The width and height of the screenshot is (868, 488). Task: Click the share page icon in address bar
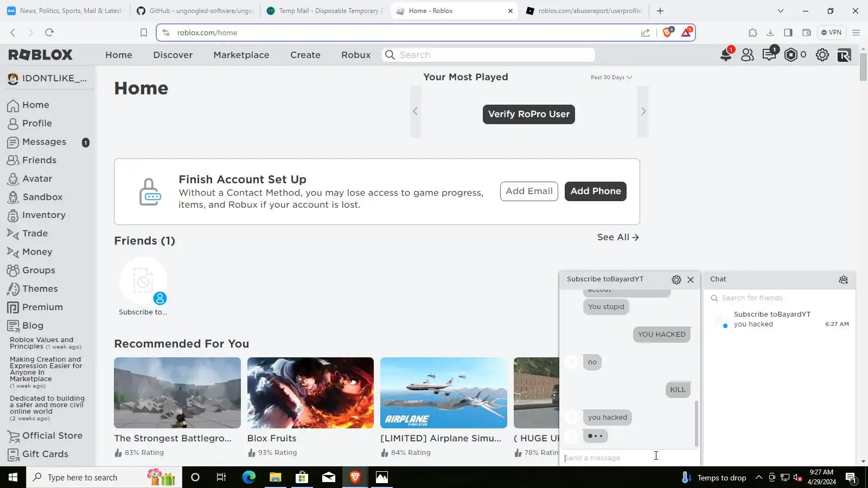click(646, 33)
